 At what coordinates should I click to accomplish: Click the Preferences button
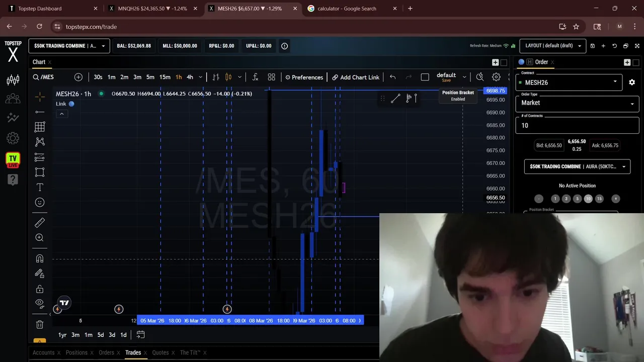[304, 77]
